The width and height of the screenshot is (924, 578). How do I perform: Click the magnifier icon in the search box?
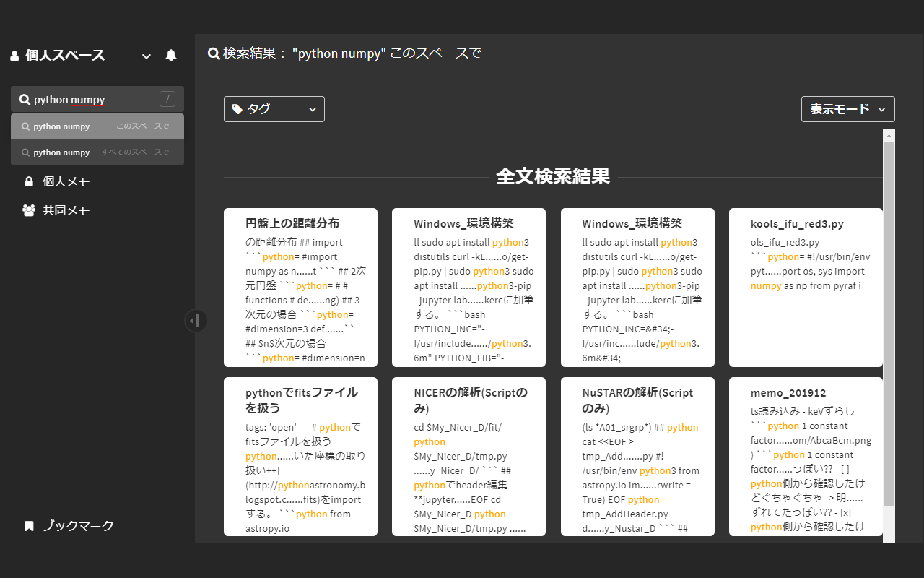25,100
